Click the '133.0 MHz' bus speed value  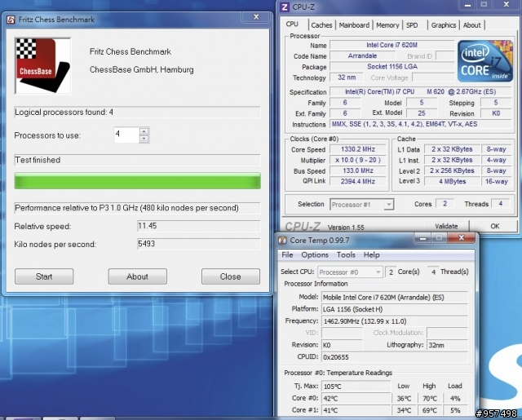point(358,170)
